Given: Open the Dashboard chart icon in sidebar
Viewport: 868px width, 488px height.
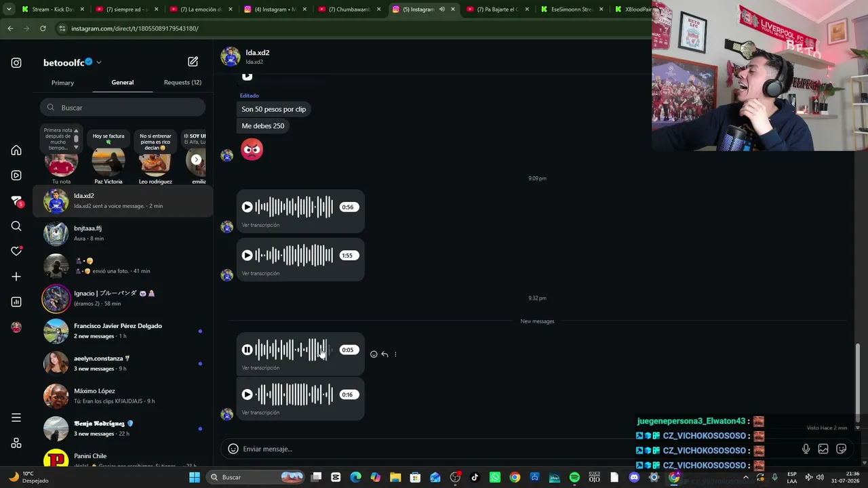Looking at the screenshot, I should point(16,302).
